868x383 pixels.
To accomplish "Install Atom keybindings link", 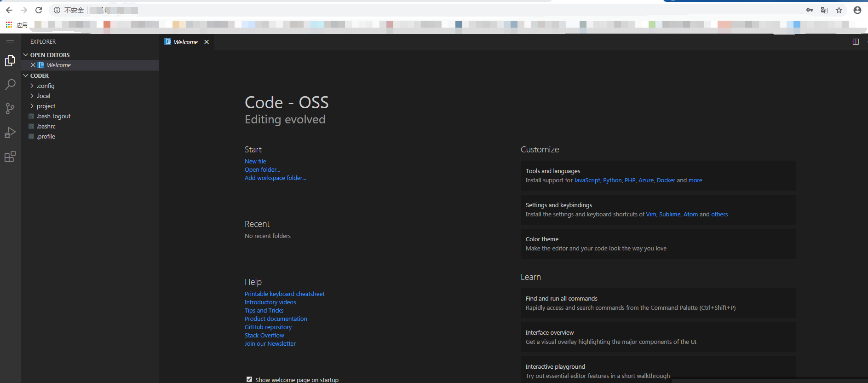I will coord(690,215).
